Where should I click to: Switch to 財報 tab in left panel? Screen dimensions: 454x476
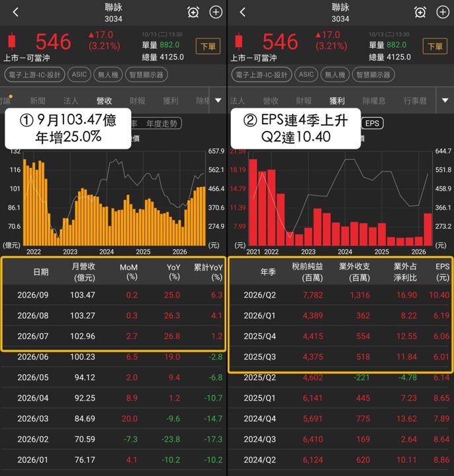(x=138, y=100)
